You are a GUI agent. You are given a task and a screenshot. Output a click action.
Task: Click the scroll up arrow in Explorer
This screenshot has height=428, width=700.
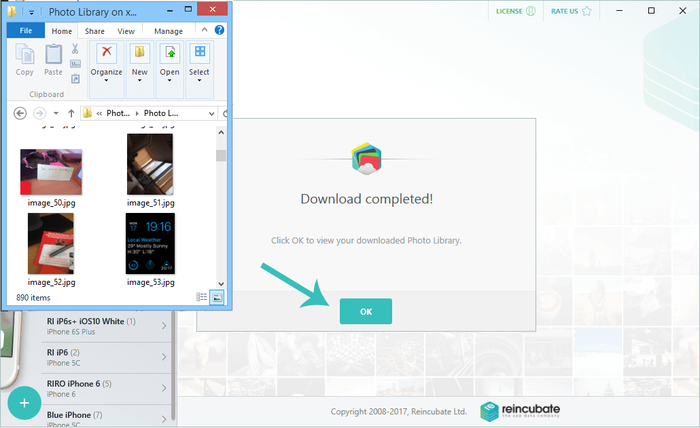[x=221, y=133]
